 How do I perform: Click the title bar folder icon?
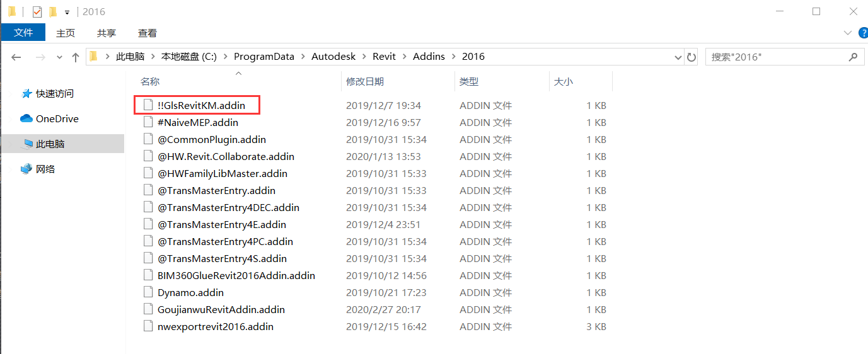pyautogui.click(x=12, y=11)
